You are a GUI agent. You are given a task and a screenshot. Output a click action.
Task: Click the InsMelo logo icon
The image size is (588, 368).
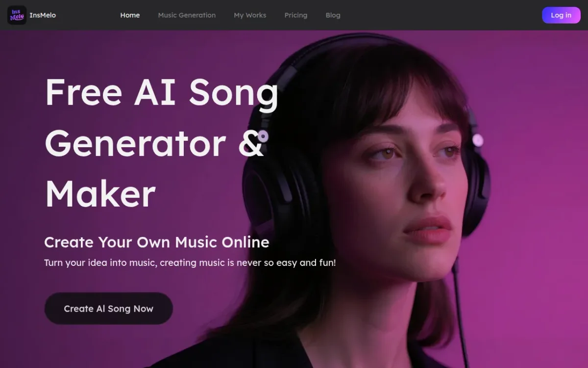17,15
